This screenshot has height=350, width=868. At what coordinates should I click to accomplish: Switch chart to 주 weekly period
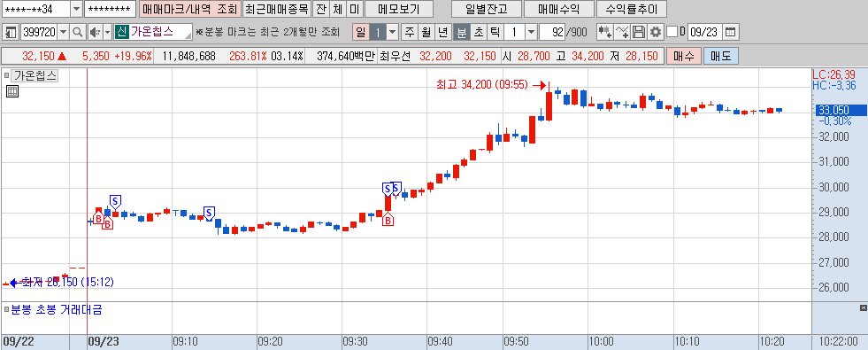point(409,32)
